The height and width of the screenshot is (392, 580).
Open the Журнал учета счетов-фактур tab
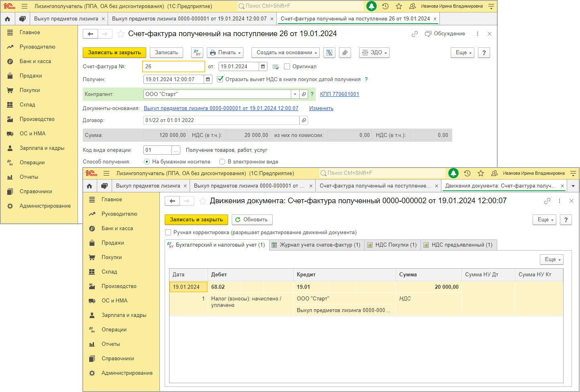317,245
